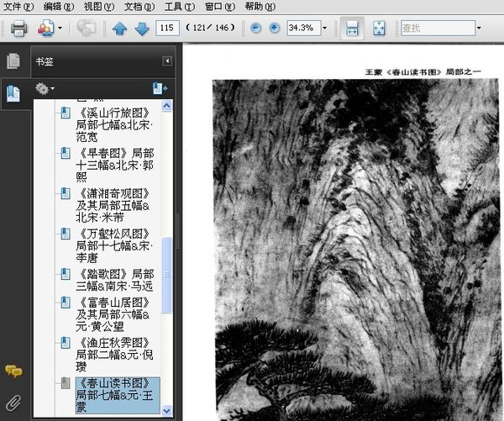The width and height of the screenshot is (504, 421).
Task: Toggle the fit width scrolling mode icon
Action: 352,29
